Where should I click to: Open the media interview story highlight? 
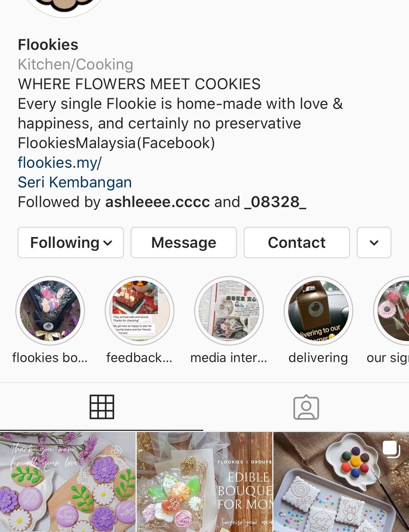coord(229,311)
